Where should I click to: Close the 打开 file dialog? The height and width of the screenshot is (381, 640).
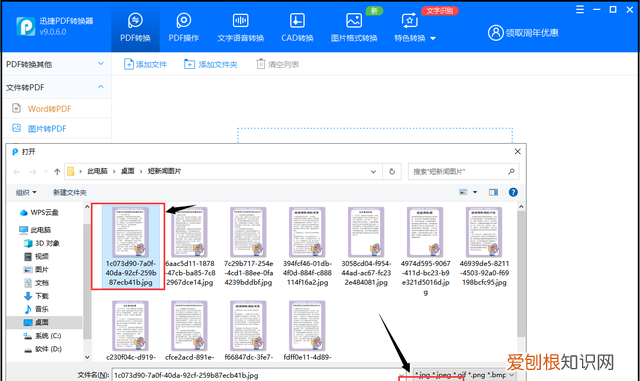point(518,152)
